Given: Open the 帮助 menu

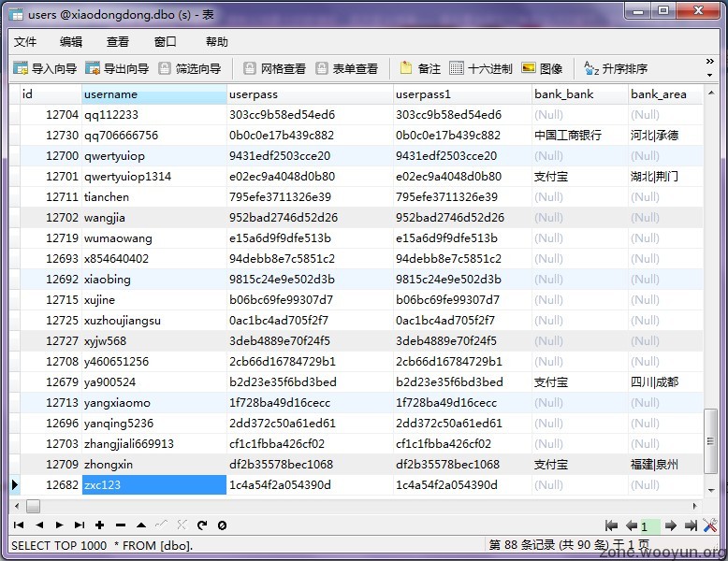Looking at the screenshot, I should coord(217,42).
